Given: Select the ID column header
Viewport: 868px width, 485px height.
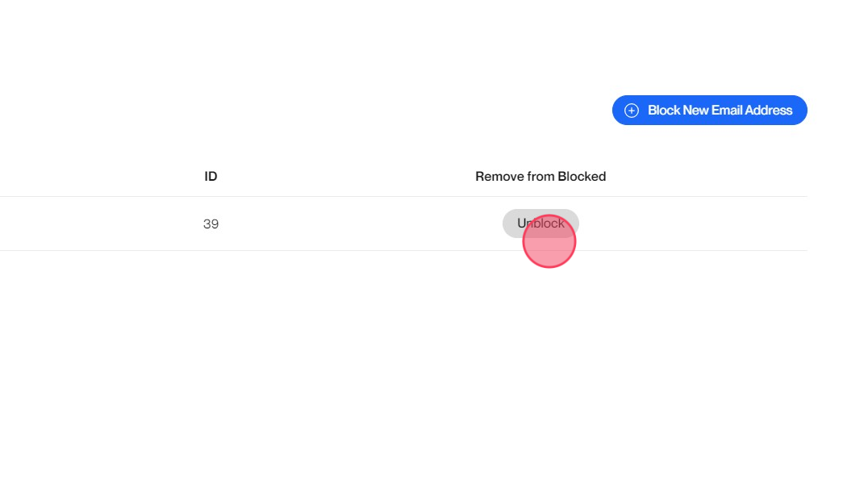Looking at the screenshot, I should 211,176.
